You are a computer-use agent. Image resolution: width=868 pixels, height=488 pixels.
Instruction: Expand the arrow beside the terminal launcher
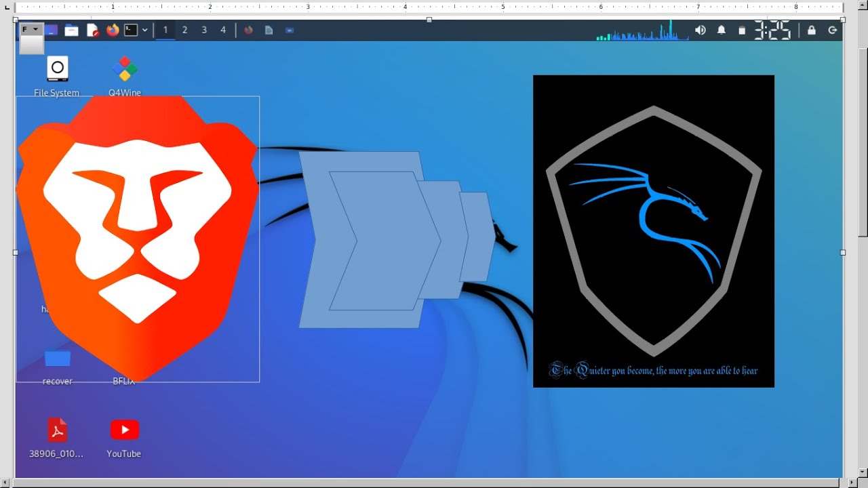(144, 30)
